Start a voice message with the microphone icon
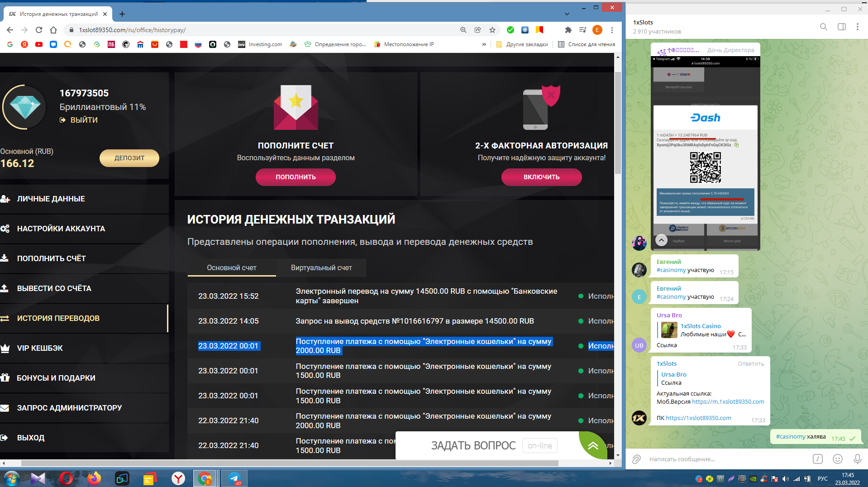 pos(858,459)
